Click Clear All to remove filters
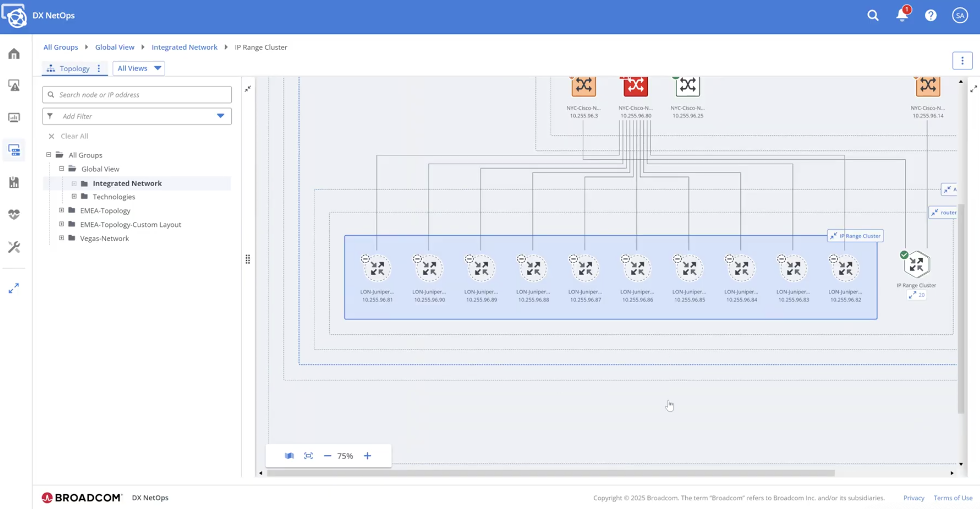 pyautogui.click(x=69, y=136)
